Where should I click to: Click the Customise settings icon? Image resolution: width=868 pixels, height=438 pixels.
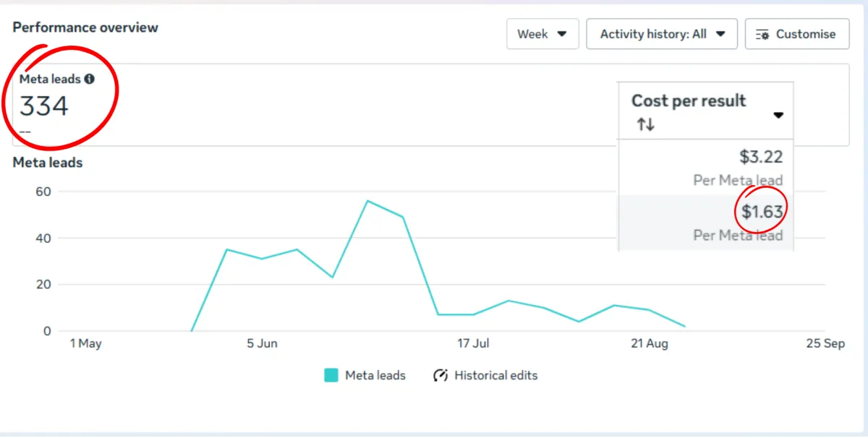pyautogui.click(x=762, y=35)
